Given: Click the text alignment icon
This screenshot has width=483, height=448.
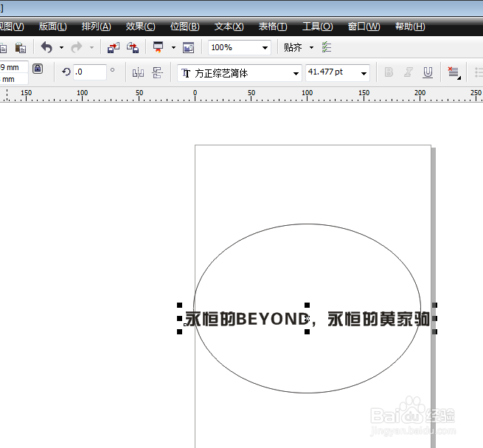Looking at the screenshot, I should click(454, 73).
